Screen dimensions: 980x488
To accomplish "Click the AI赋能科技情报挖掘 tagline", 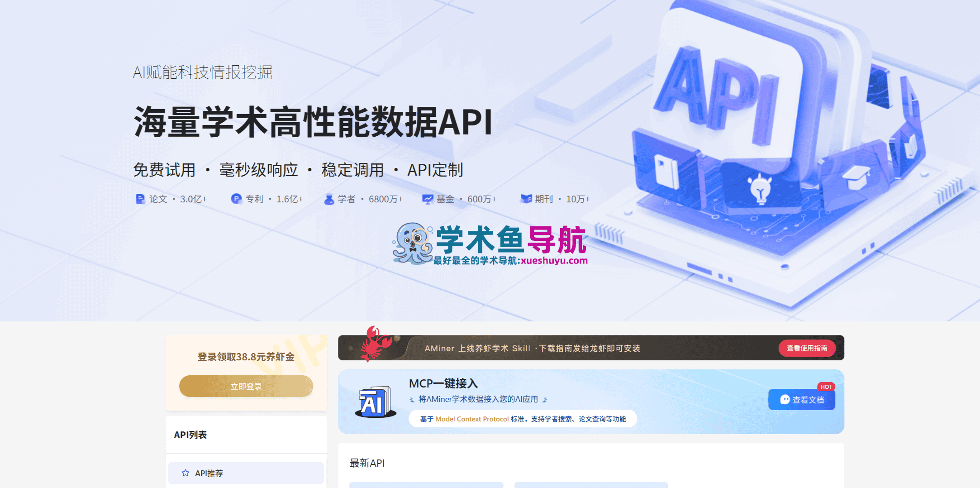I will [203, 72].
